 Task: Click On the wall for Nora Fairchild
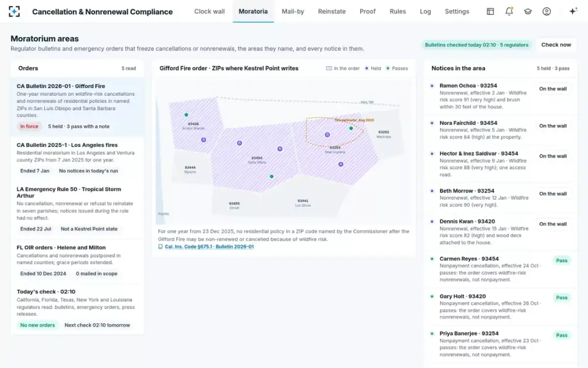point(553,126)
